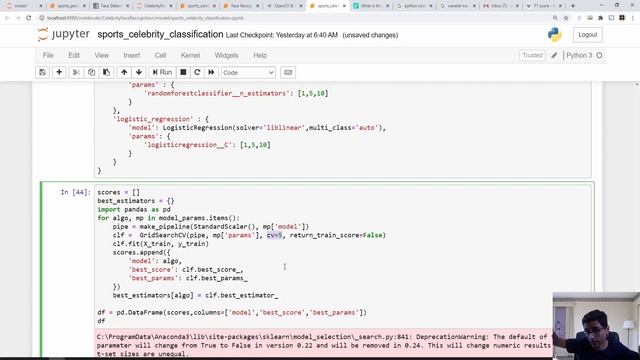This screenshot has width=640, height=360.
Task: Open the Insert menu
Action: click(x=131, y=55)
